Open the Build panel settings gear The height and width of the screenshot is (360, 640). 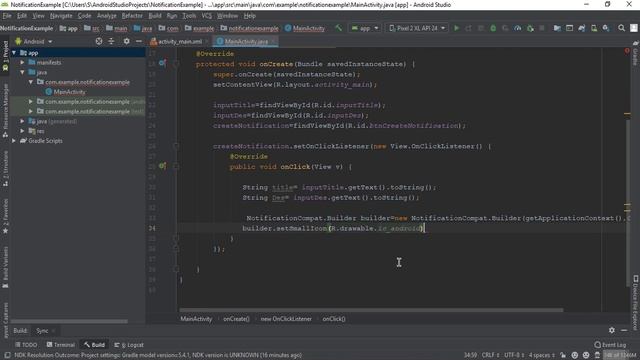pos(611,330)
